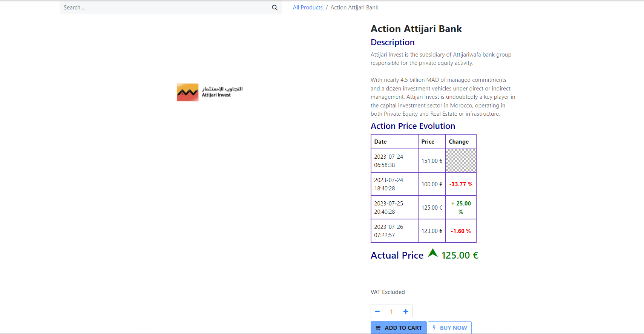The width and height of the screenshot is (644, 334).
Task: Decrease quantity with the minus button
Action: pos(377,311)
